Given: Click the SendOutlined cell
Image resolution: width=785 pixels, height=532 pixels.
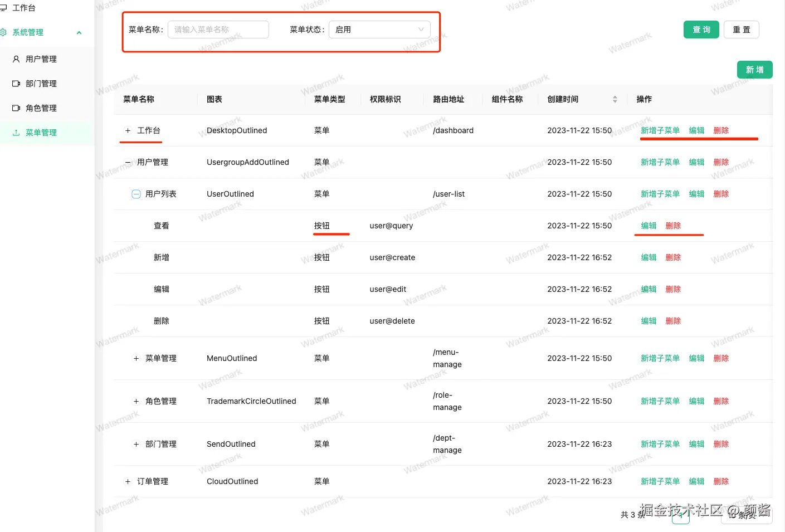Looking at the screenshot, I should [x=231, y=444].
